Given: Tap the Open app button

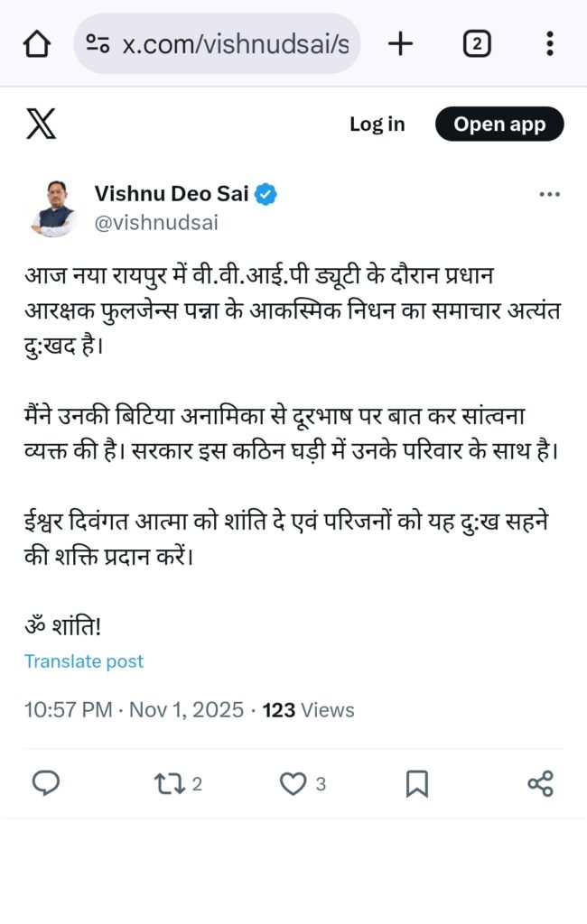Looking at the screenshot, I should 499,125.
